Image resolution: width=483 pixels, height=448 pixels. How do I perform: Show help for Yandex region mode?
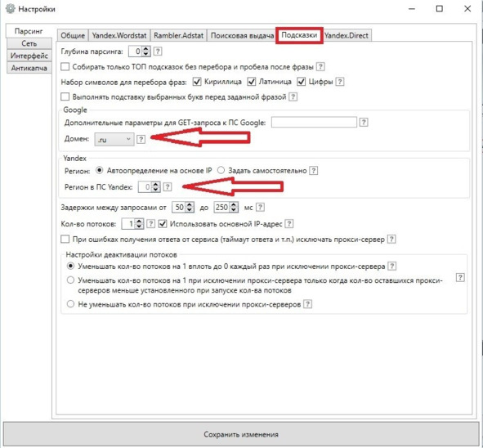tap(314, 170)
